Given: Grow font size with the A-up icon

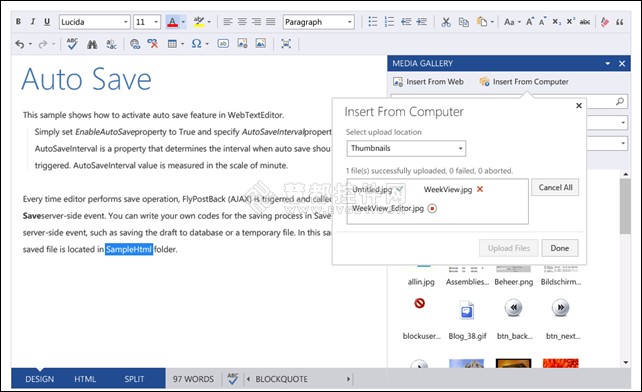Looking at the screenshot, I should pos(530,22).
